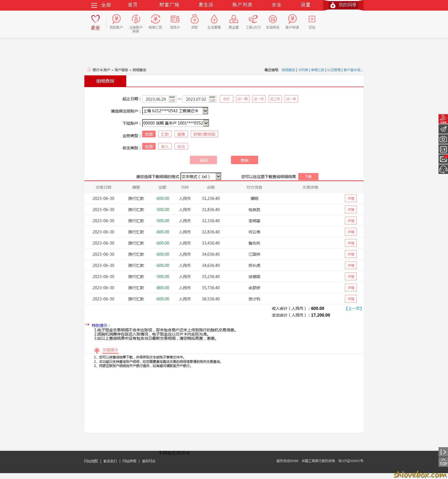Collapse sidebar with arrow-bar icon

pyautogui.click(x=443, y=452)
